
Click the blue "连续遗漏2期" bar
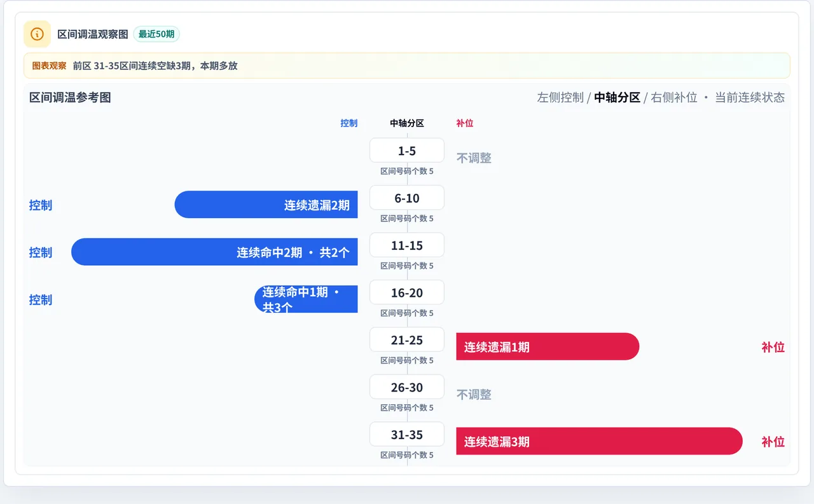pos(266,205)
